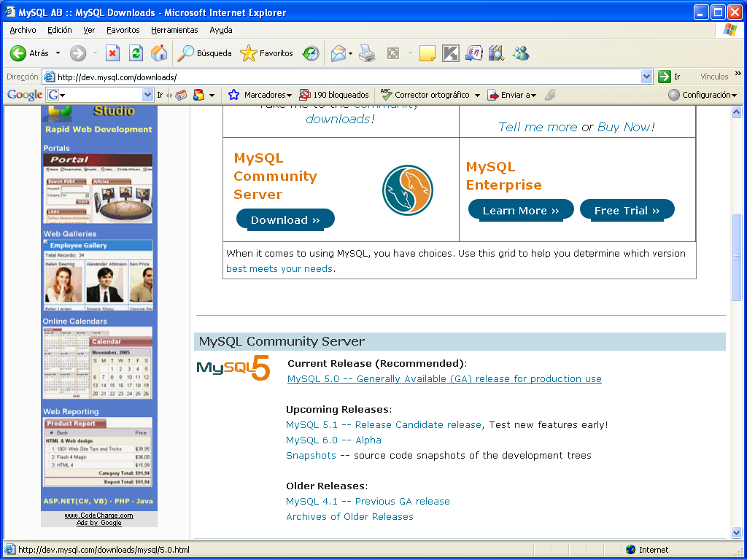The image size is (747, 560).
Task: Click the vertical scrollbar up arrow
Action: pos(736,112)
